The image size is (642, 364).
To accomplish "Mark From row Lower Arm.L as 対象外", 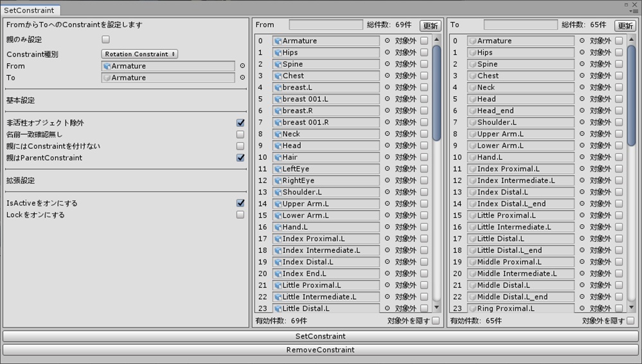I will click(x=424, y=215).
